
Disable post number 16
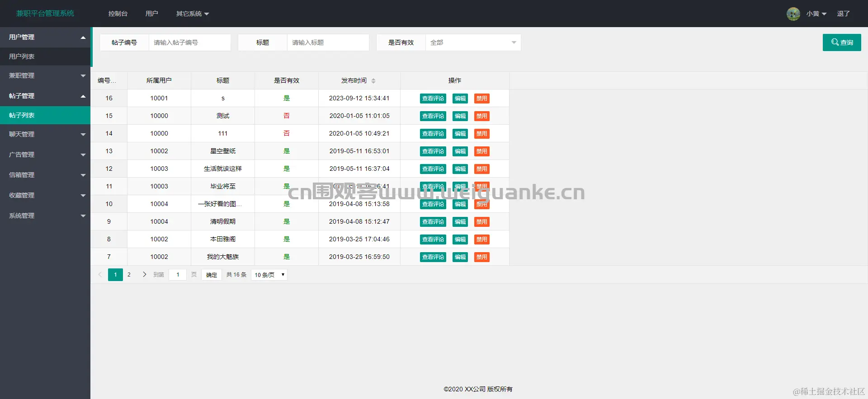click(482, 99)
